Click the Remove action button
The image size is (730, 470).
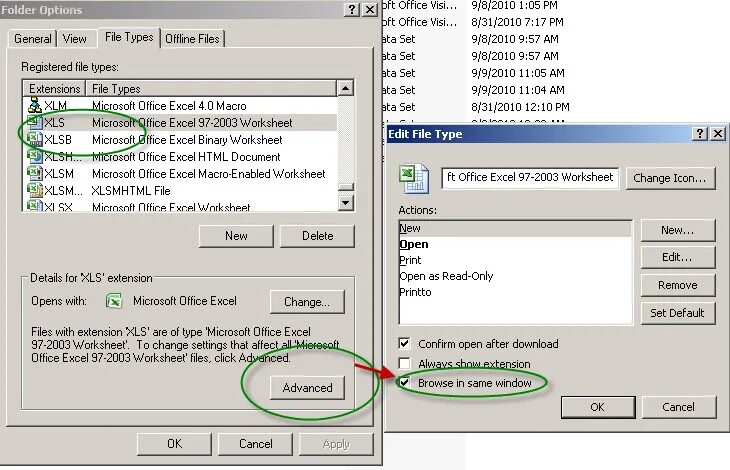(678, 285)
